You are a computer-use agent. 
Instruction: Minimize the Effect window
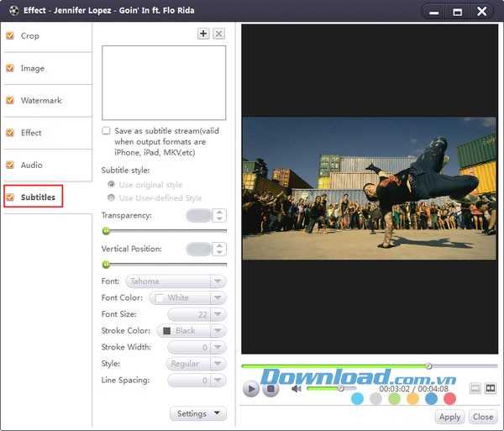[x=434, y=13]
